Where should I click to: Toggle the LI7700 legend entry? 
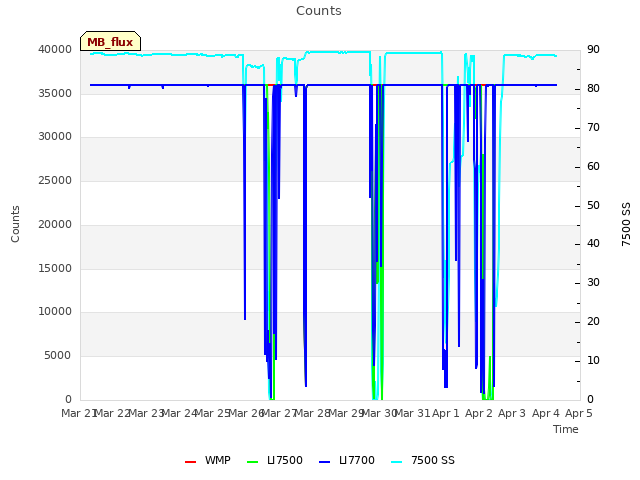pyautogui.click(x=347, y=460)
